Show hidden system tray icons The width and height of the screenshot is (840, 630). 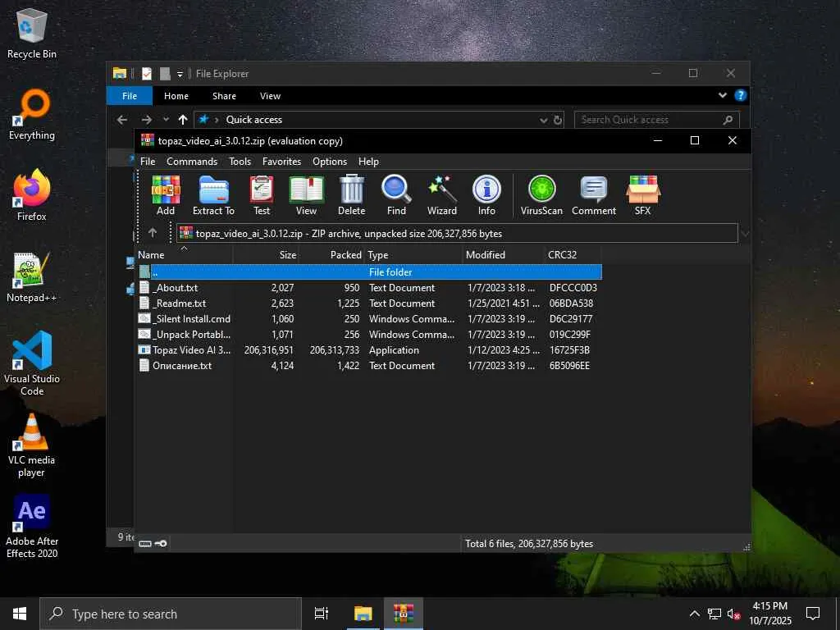(694, 614)
